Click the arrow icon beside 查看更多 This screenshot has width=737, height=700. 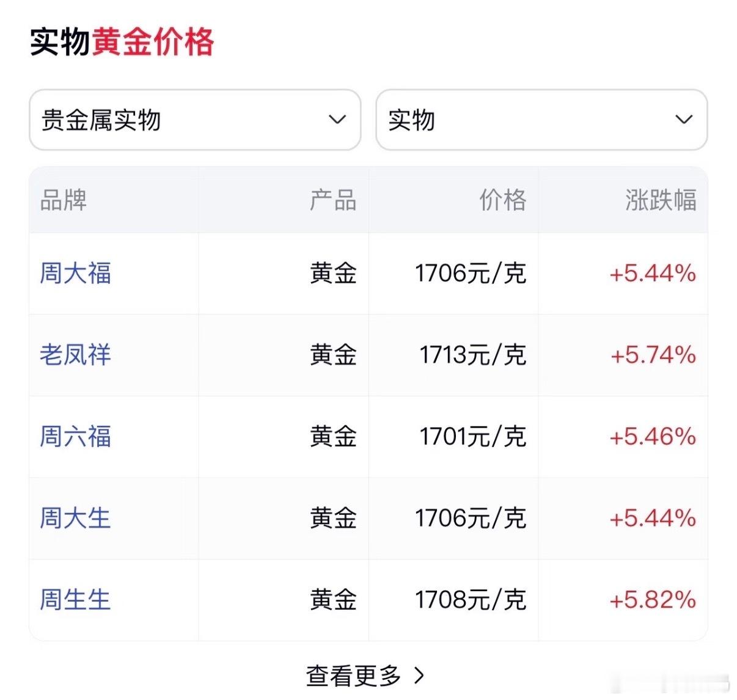[419, 676]
